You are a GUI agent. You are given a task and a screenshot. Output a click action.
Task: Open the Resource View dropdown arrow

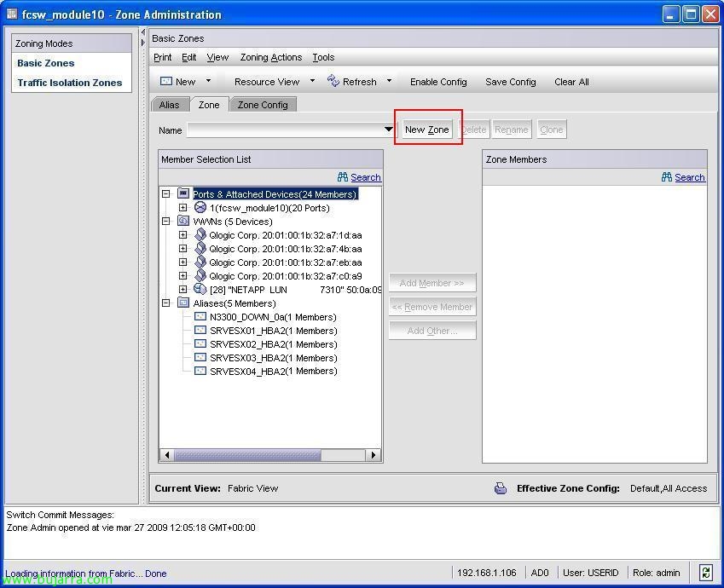coord(312,81)
